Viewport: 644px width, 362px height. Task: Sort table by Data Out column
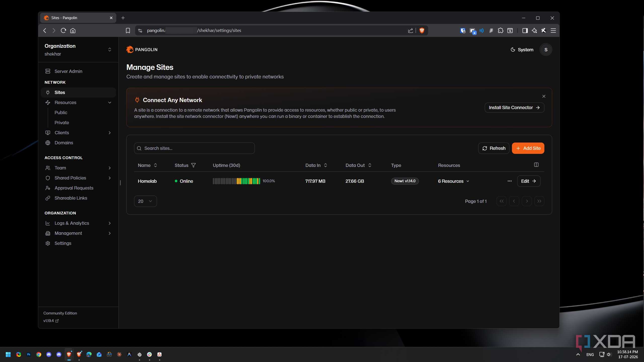click(x=358, y=165)
